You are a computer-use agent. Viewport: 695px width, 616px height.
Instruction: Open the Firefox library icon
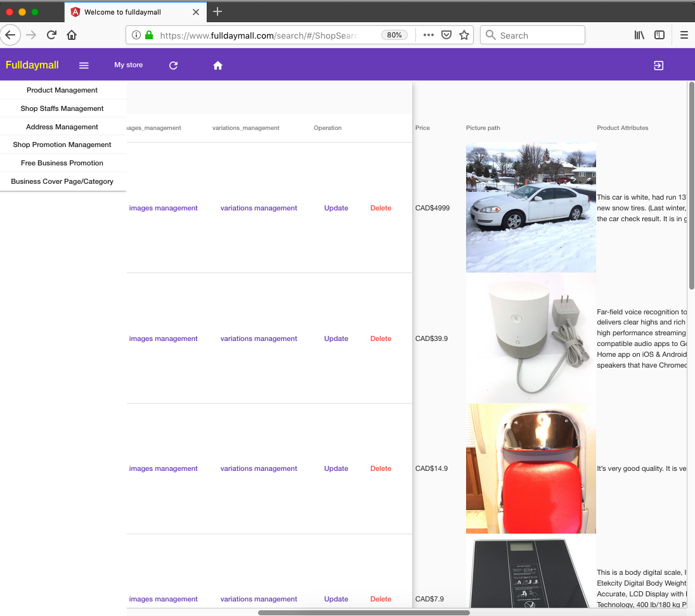click(639, 35)
